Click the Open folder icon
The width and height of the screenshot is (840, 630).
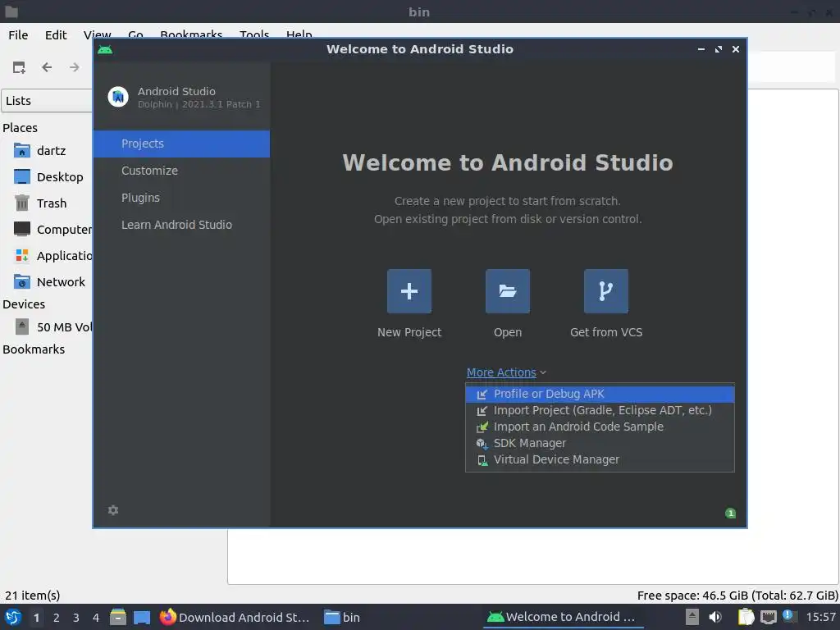[x=507, y=291]
